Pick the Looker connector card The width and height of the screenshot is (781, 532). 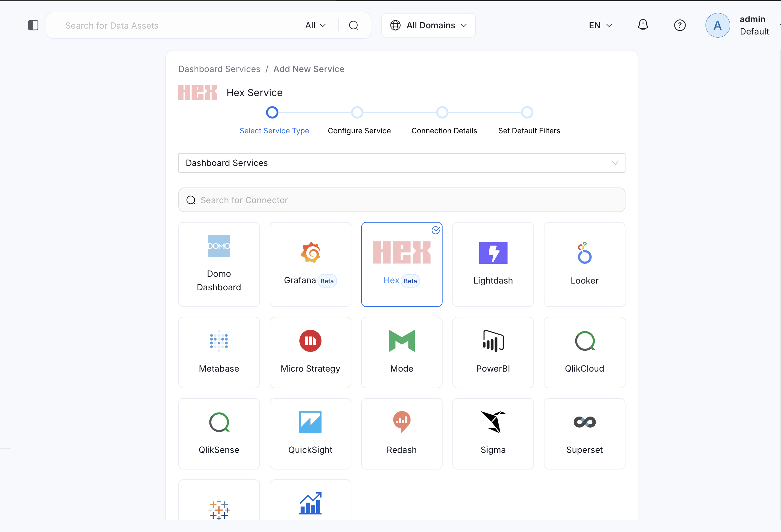[x=584, y=264]
